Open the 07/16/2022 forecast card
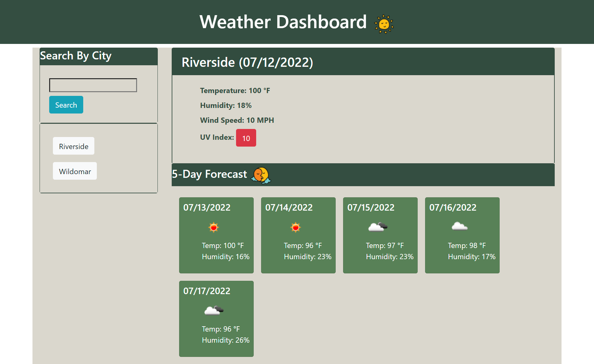 (462, 235)
